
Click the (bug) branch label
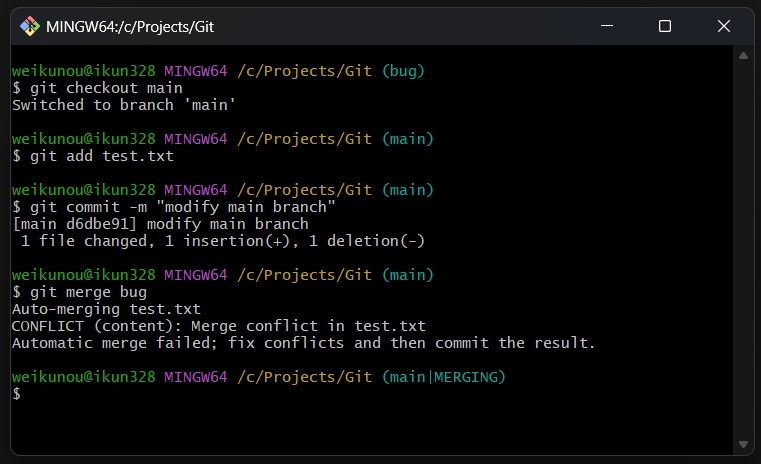pos(403,71)
